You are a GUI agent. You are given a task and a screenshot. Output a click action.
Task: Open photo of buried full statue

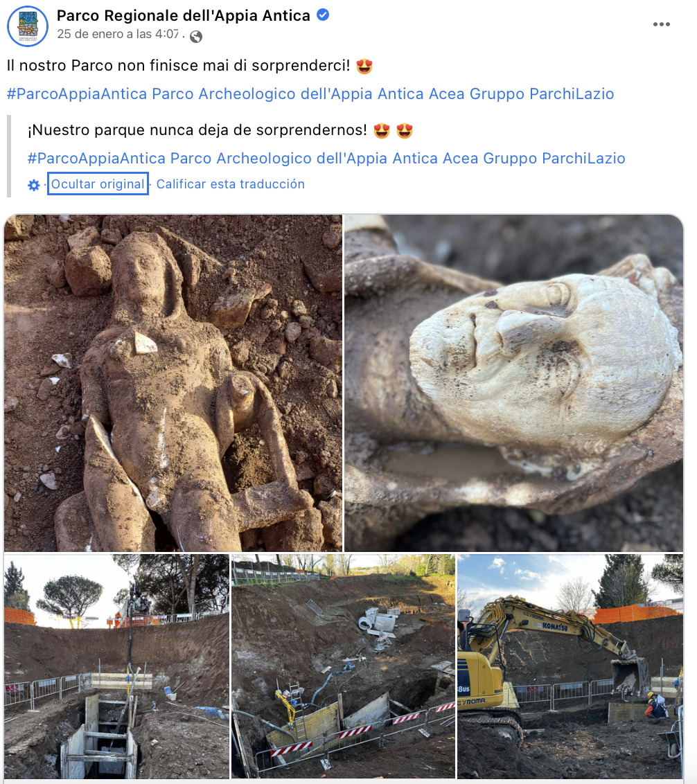173,383
